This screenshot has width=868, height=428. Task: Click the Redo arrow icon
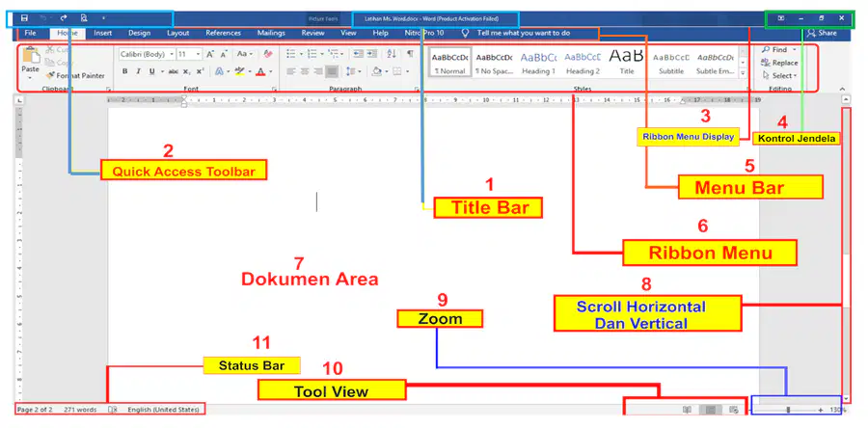pos(64,18)
